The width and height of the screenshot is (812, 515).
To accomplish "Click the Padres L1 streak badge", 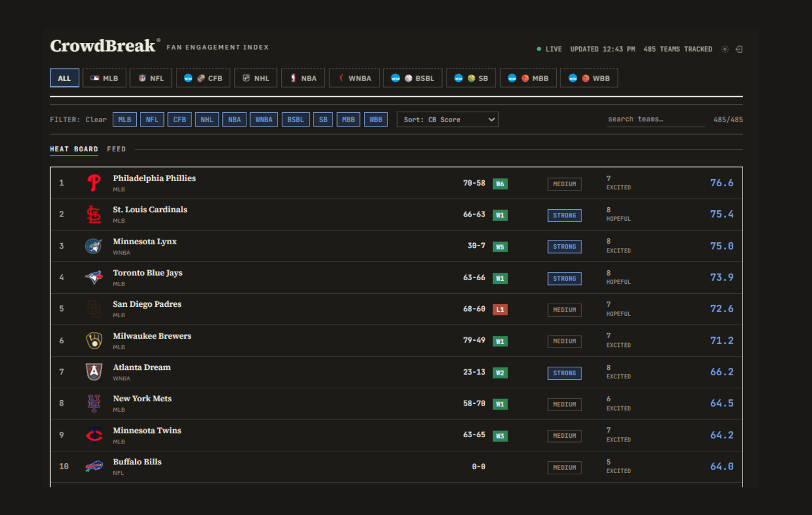I will (x=500, y=309).
